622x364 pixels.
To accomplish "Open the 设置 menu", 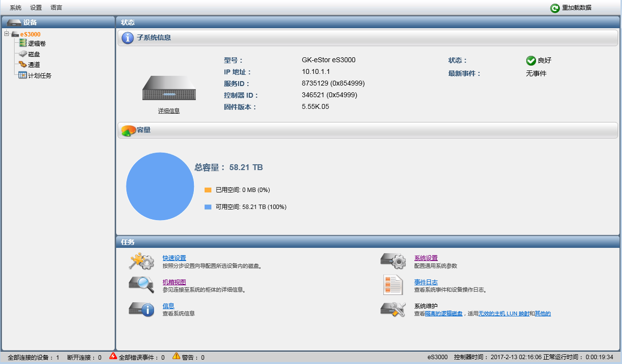I will coord(36,8).
